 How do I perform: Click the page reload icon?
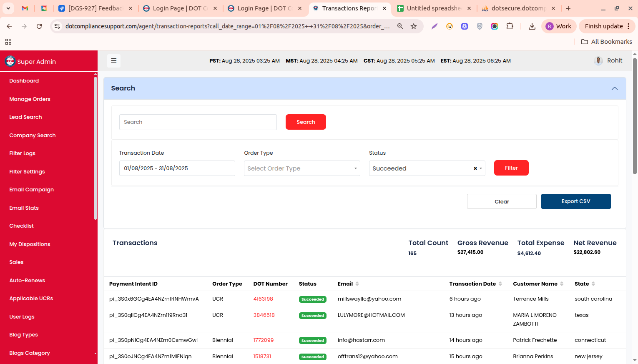pyautogui.click(x=39, y=26)
